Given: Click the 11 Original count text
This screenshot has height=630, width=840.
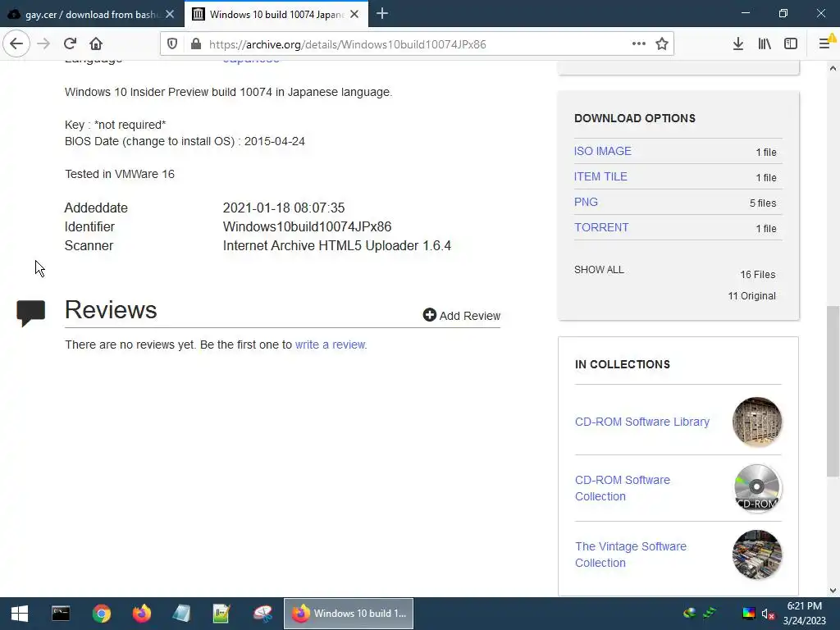Looking at the screenshot, I should coord(751,295).
